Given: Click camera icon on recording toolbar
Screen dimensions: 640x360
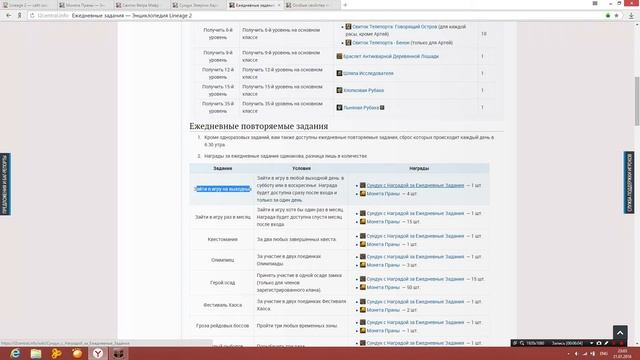Looking at the screenshot, I should click(x=599, y=343).
